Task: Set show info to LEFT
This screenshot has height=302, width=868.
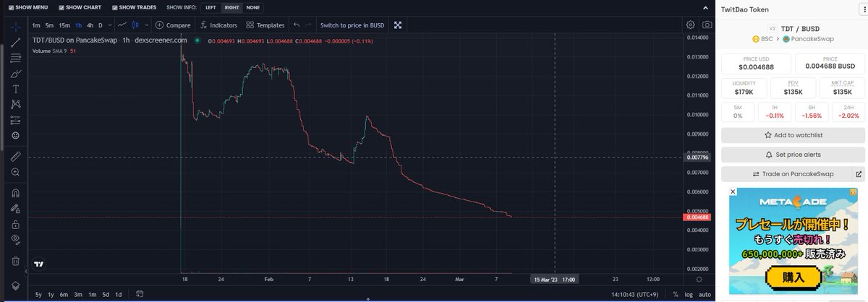Action: [210, 7]
